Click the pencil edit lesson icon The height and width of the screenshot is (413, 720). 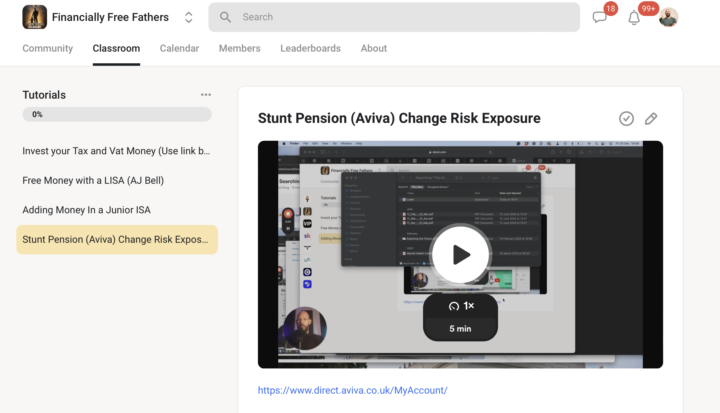click(651, 119)
